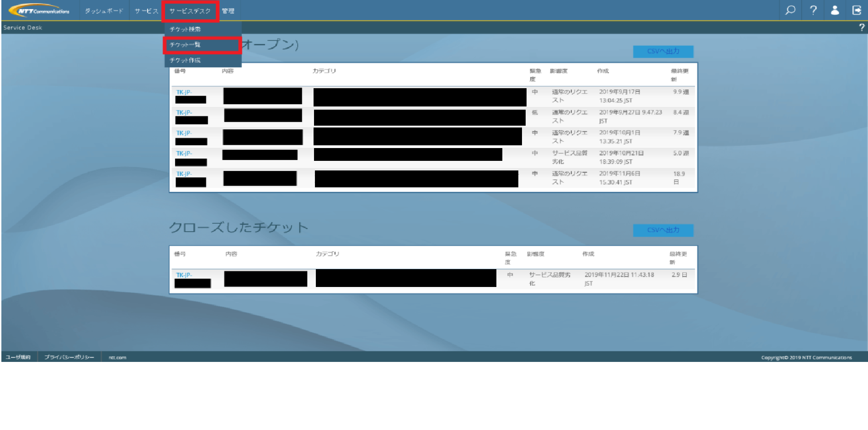Click the help icon in Service Desk bar

(x=862, y=27)
